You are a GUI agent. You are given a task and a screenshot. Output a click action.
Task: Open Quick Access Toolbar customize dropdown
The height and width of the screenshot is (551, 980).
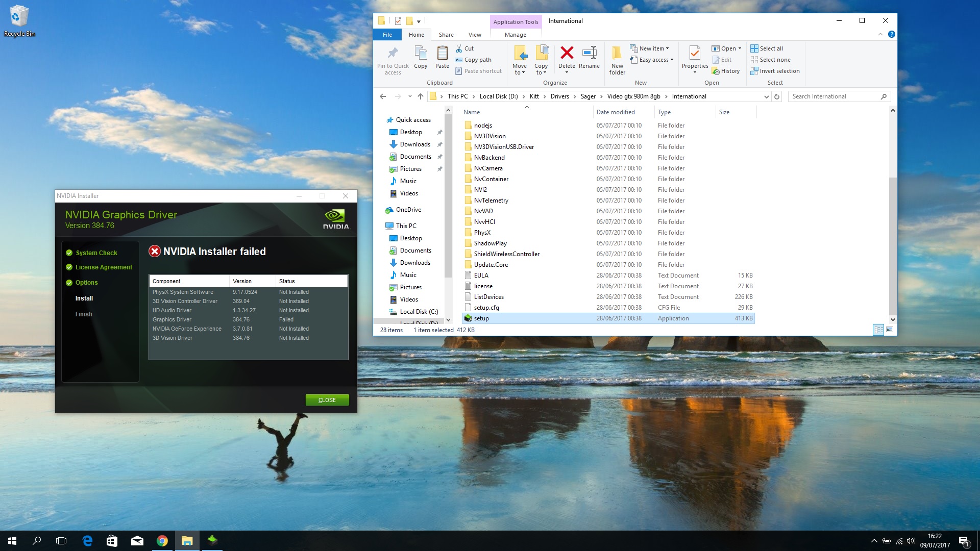419,21
